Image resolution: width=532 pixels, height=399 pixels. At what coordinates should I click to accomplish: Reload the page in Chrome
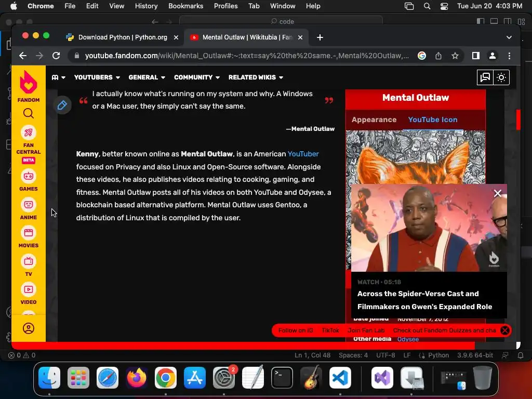[x=56, y=56]
